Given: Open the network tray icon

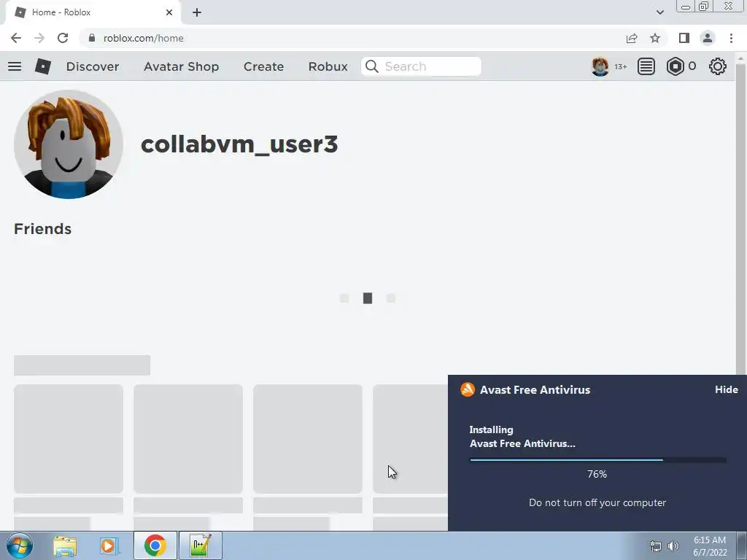Looking at the screenshot, I should click(656, 546).
